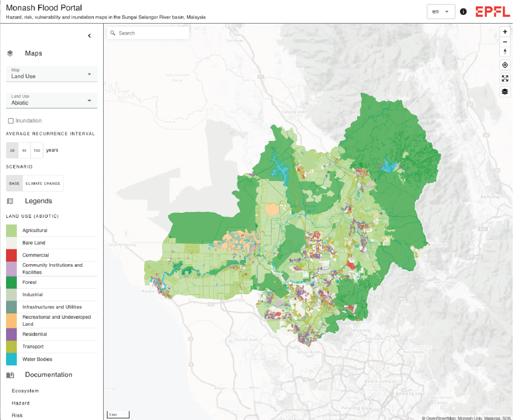The width and height of the screenshot is (513, 420).
Task: Enable the Inundation checkbox
Action: pos(11,121)
